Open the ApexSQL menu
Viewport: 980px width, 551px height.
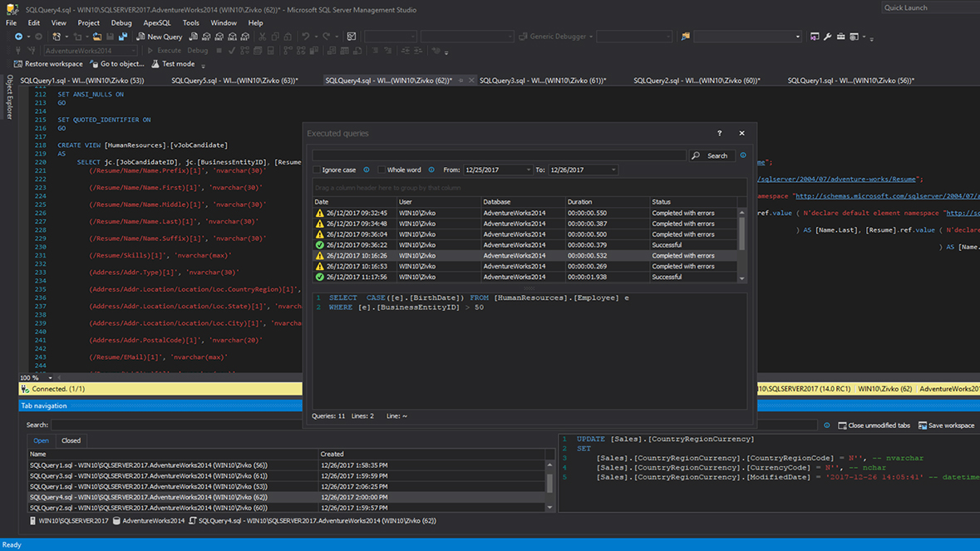[x=156, y=23]
